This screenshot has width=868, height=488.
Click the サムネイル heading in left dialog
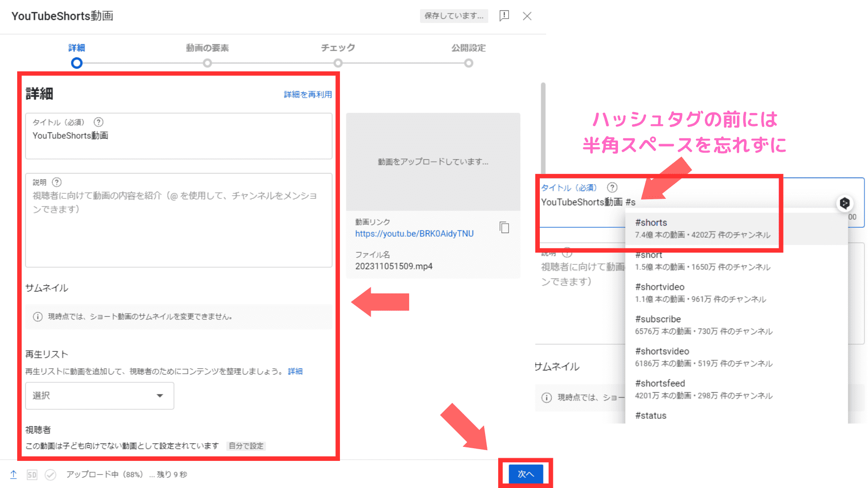[x=47, y=288]
